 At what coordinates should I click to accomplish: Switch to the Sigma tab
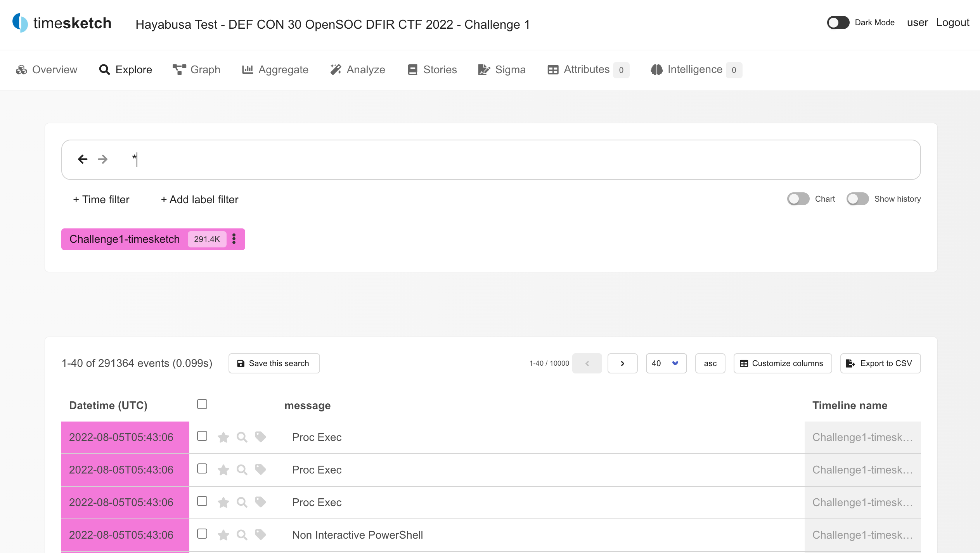pyautogui.click(x=502, y=70)
